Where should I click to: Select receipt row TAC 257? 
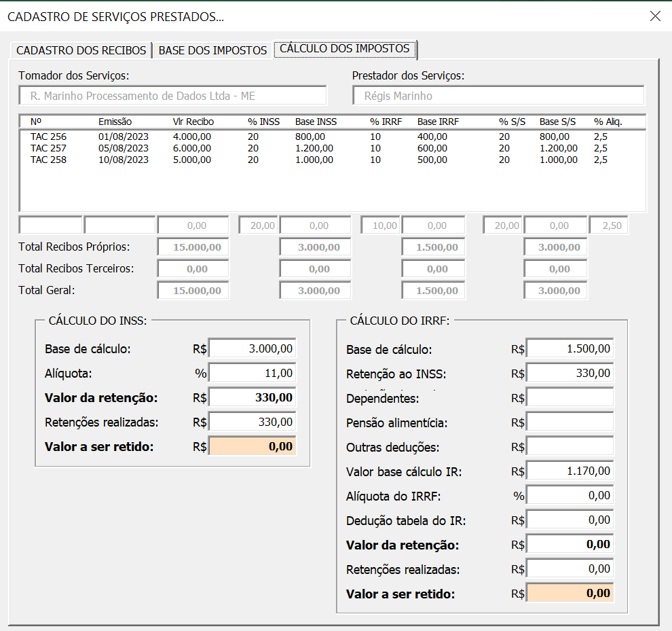(x=49, y=148)
